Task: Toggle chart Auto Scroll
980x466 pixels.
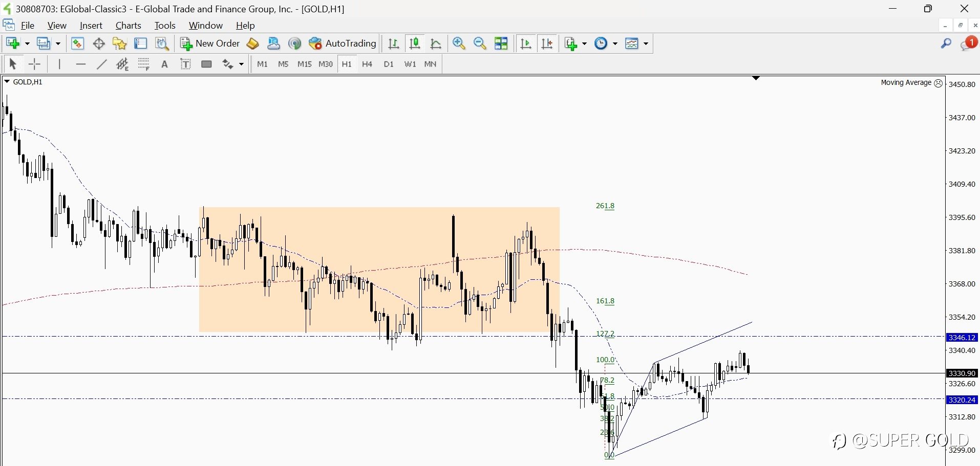Action: pyautogui.click(x=526, y=43)
